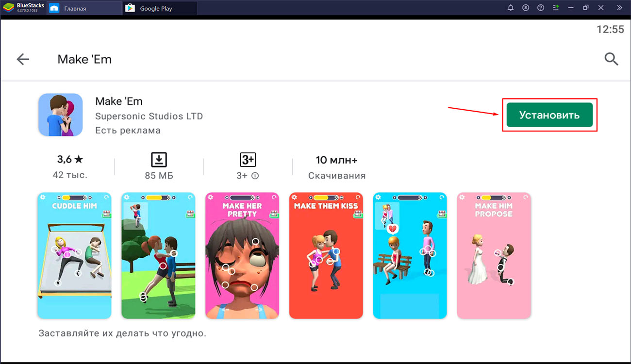Click the description text Заставляйте их делать что угодно

(122, 334)
